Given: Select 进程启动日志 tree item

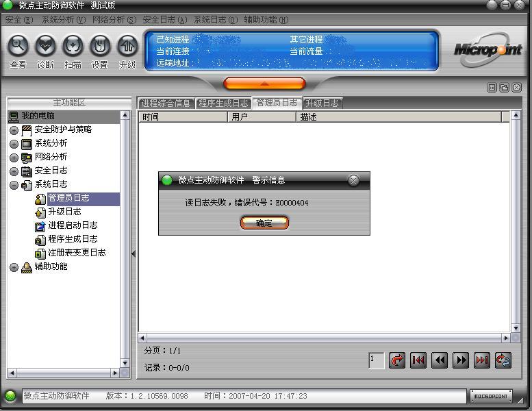Looking at the screenshot, I should tap(73, 225).
